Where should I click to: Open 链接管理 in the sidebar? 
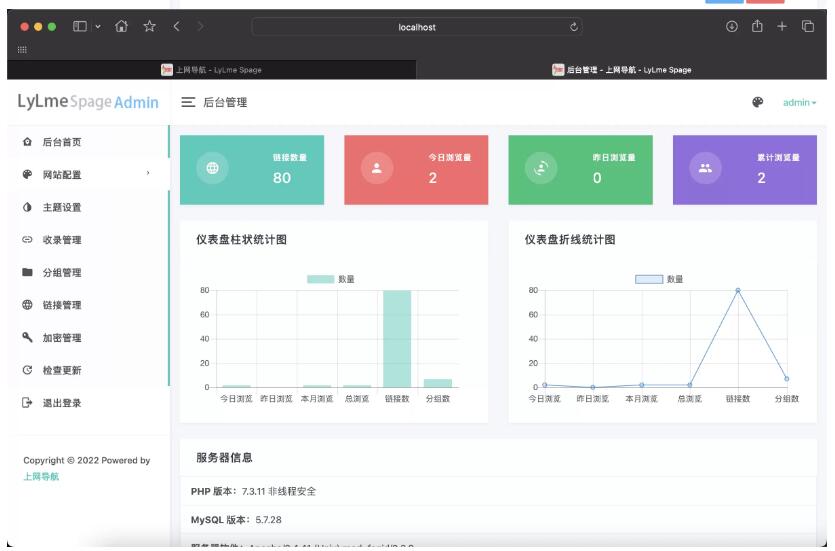88,305
